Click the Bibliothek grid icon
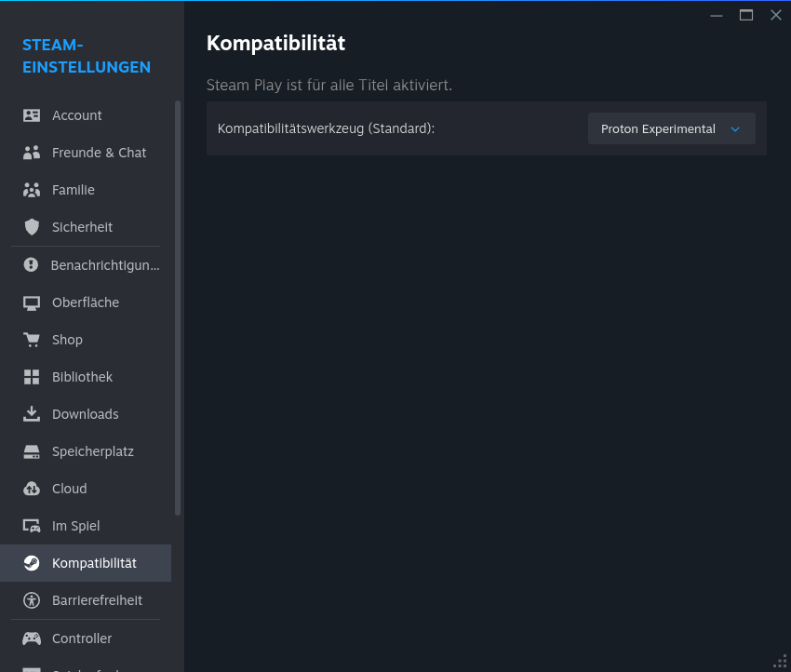The height and width of the screenshot is (672, 791). 32,377
